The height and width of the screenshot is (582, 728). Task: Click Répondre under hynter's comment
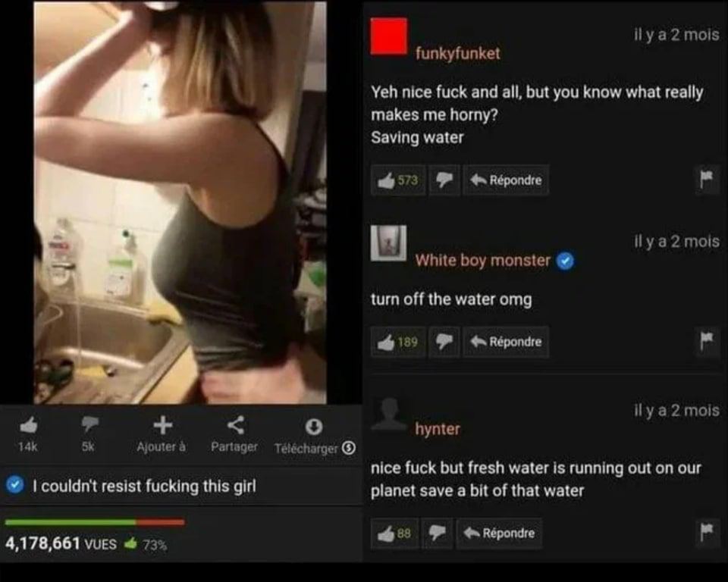click(499, 533)
